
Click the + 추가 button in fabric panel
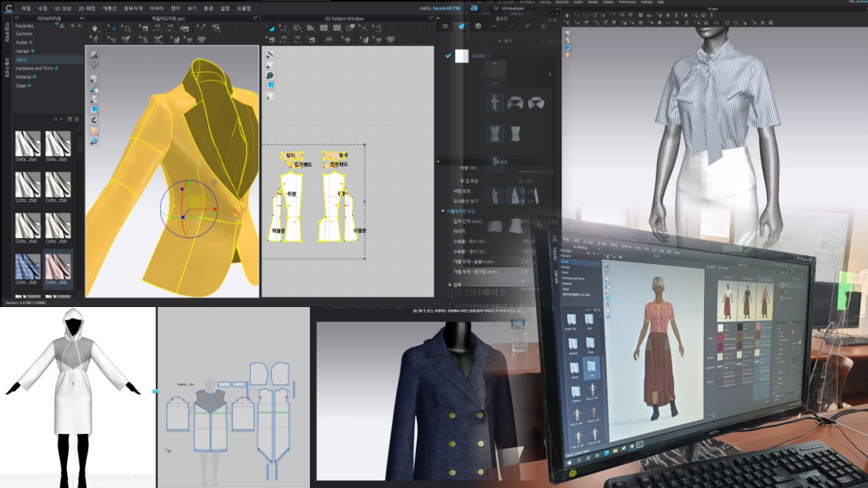tap(507, 41)
